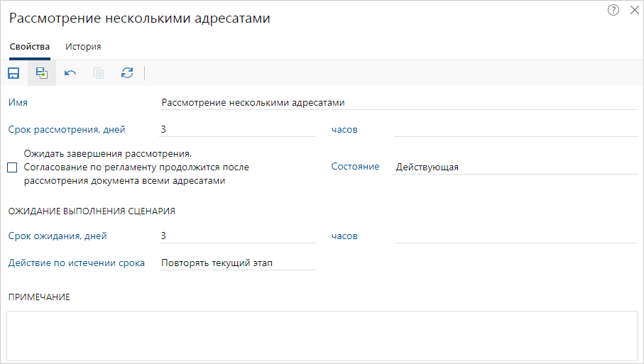
Task: Select the "Свойства" tab
Action: pos(29,47)
